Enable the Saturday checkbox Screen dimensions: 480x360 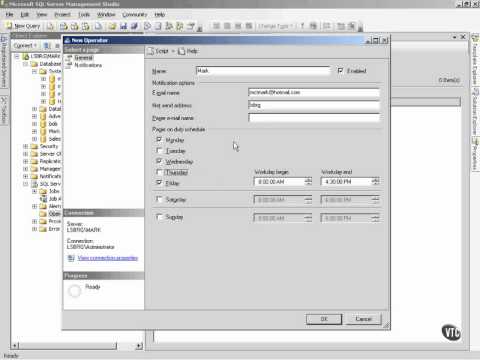click(159, 199)
